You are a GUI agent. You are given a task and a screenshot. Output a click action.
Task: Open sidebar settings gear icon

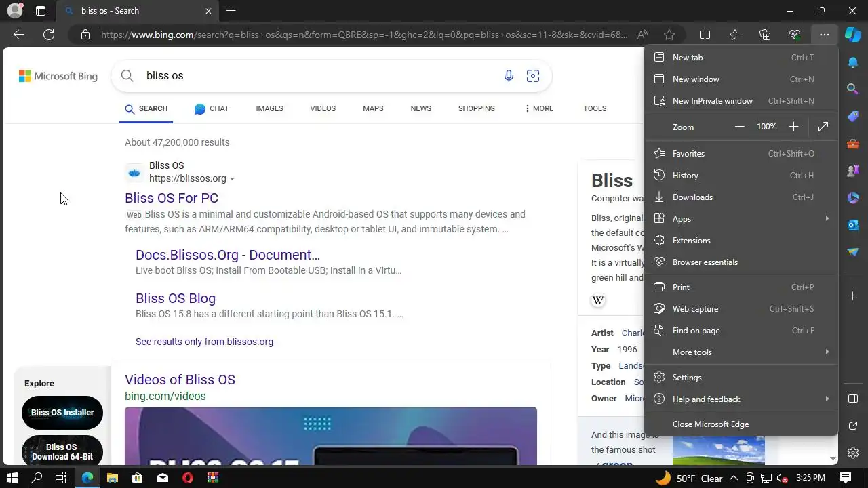(853, 453)
